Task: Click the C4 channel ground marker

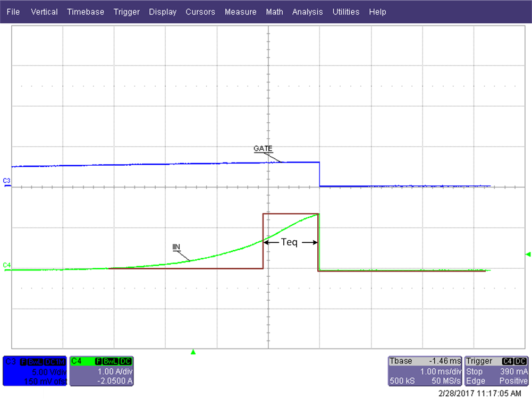Action: tap(6, 265)
